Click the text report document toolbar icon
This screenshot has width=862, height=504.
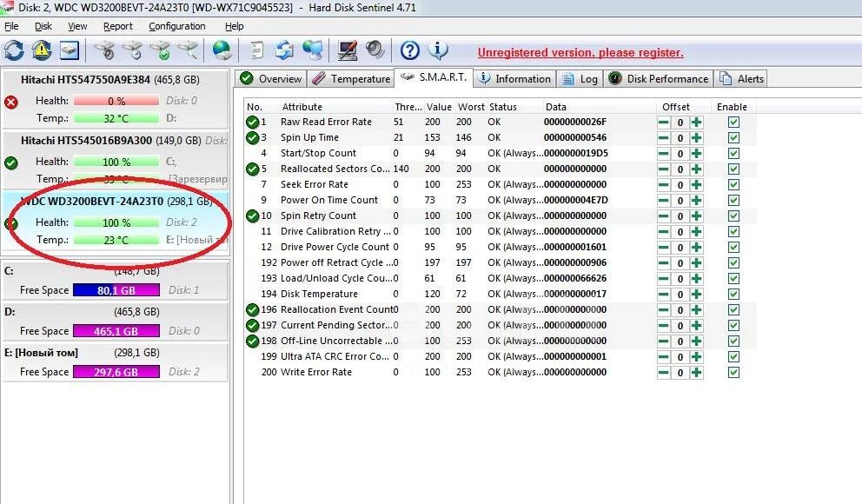256,50
